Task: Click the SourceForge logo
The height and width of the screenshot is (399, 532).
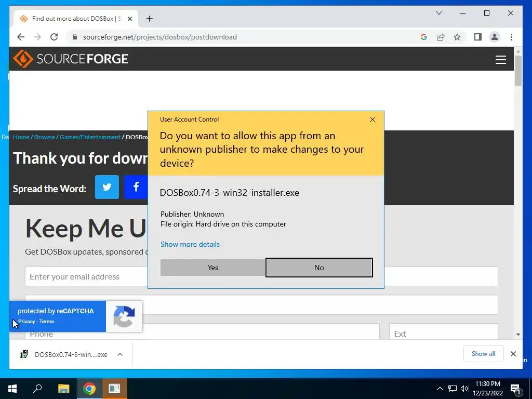Action: tap(71, 59)
